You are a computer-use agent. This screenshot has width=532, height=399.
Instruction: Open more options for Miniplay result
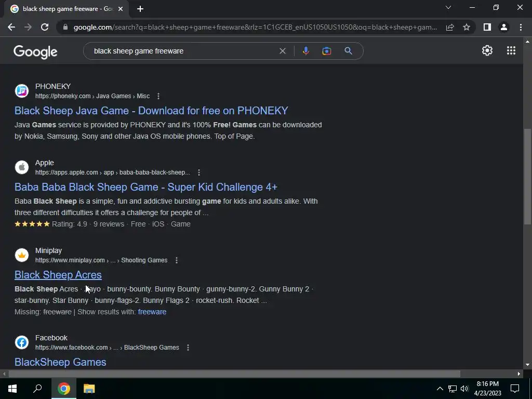[177, 260]
